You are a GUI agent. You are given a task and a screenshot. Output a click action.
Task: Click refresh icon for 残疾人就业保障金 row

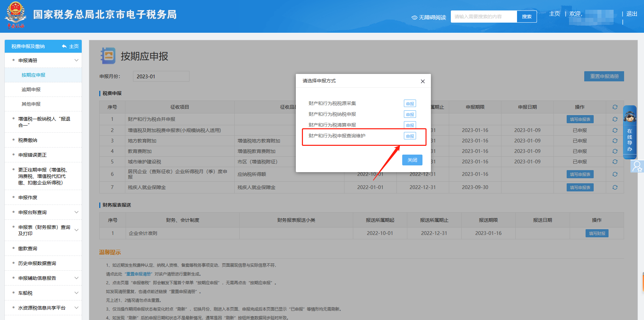point(615,187)
